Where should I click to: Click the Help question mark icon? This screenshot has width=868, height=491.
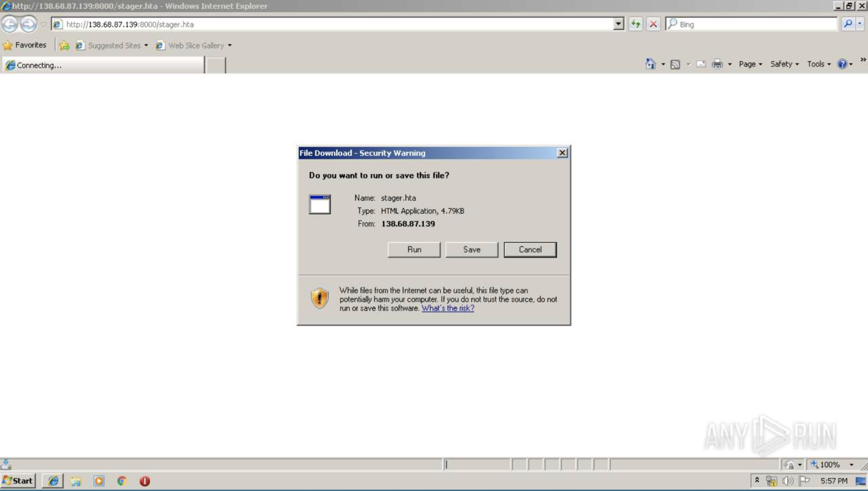842,64
